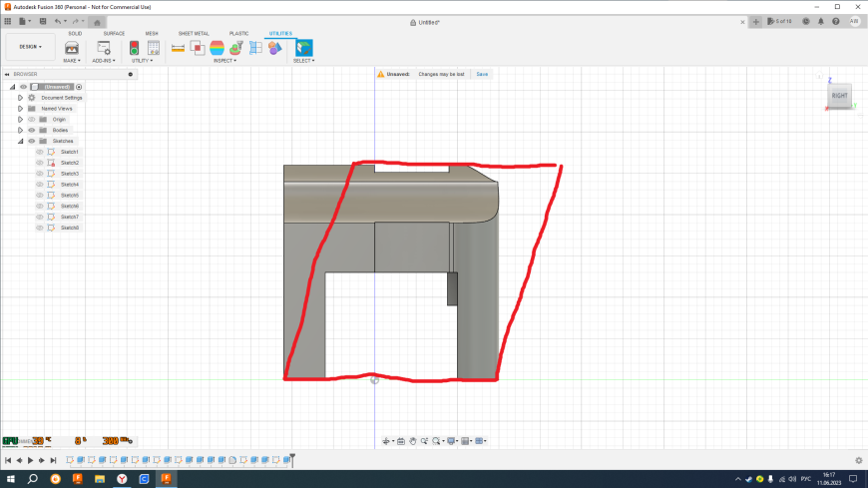
Task: Click the traffic light Utility icon
Action: click(x=134, y=48)
